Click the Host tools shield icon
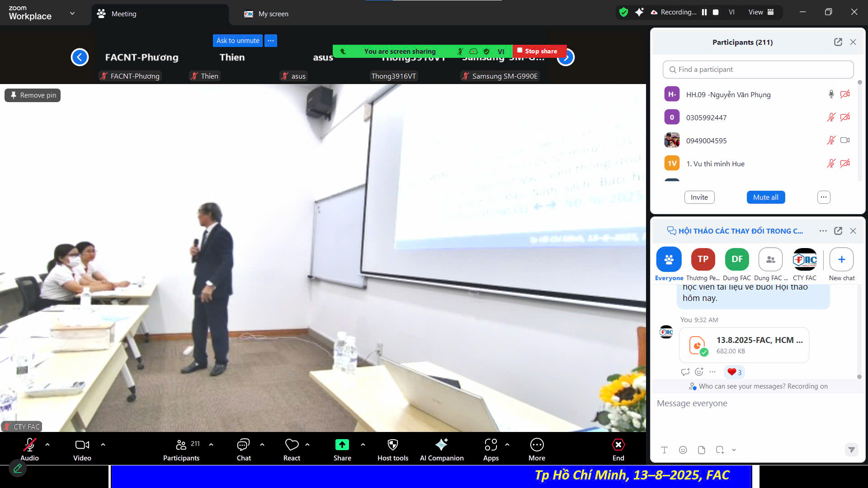868x488 pixels. pos(392,445)
